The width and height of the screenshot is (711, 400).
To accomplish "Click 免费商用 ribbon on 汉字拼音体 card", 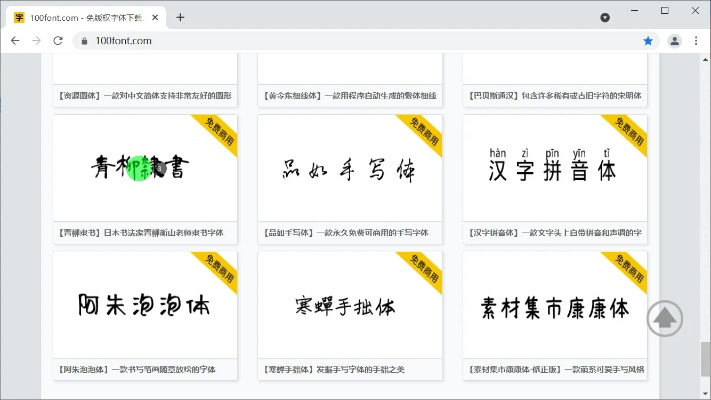I will (629, 132).
